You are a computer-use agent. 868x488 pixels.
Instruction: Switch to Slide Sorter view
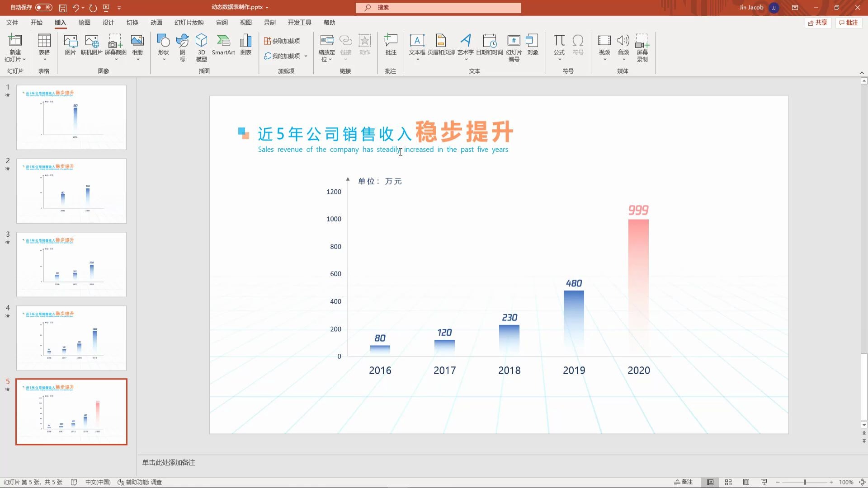coord(728,482)
